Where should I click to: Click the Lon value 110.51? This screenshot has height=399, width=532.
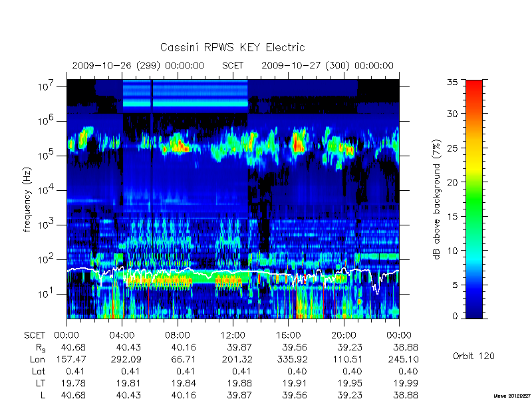pyautogui.click(x=347, y=359)
